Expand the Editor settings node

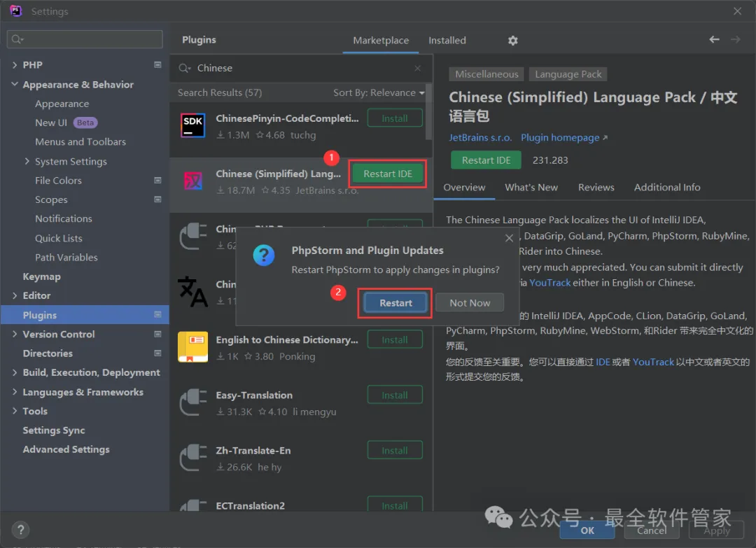(15, 295)
